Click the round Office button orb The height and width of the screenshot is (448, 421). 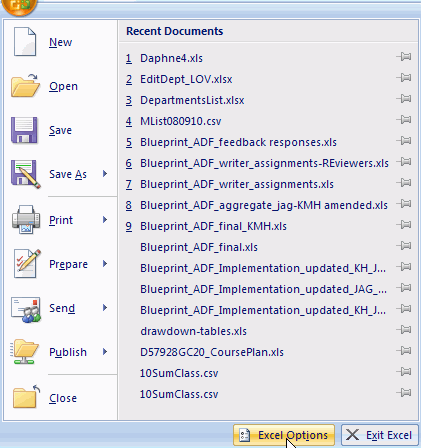coord(19,6)
